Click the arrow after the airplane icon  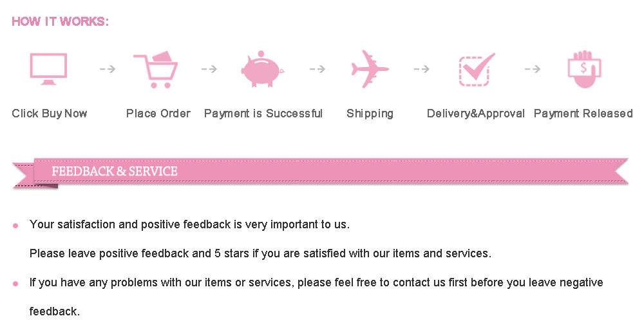click(421, 69)
